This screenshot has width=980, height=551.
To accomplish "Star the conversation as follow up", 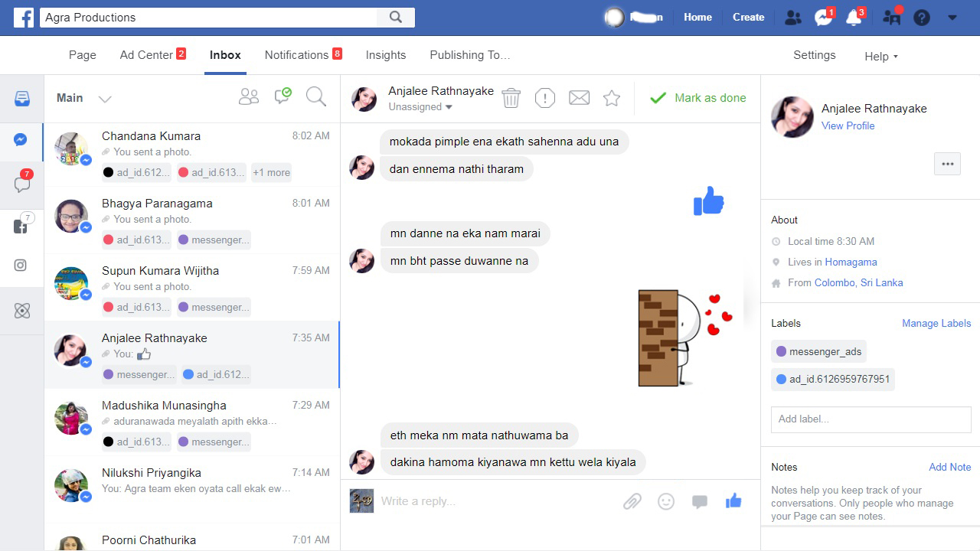I will 612,98.
